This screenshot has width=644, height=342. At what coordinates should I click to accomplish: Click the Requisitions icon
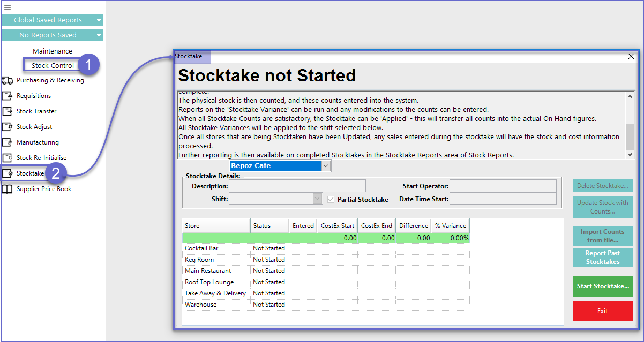tap(8, 96)
